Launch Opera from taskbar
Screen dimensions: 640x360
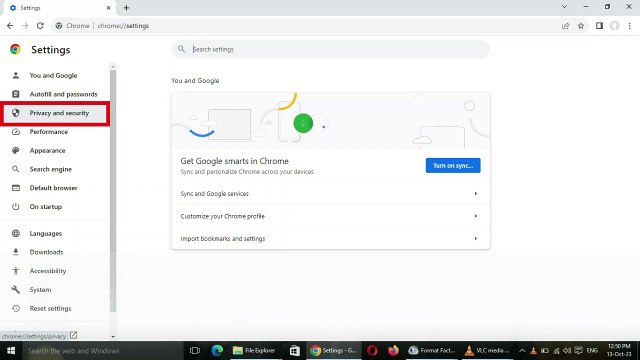tap(372, 351)
